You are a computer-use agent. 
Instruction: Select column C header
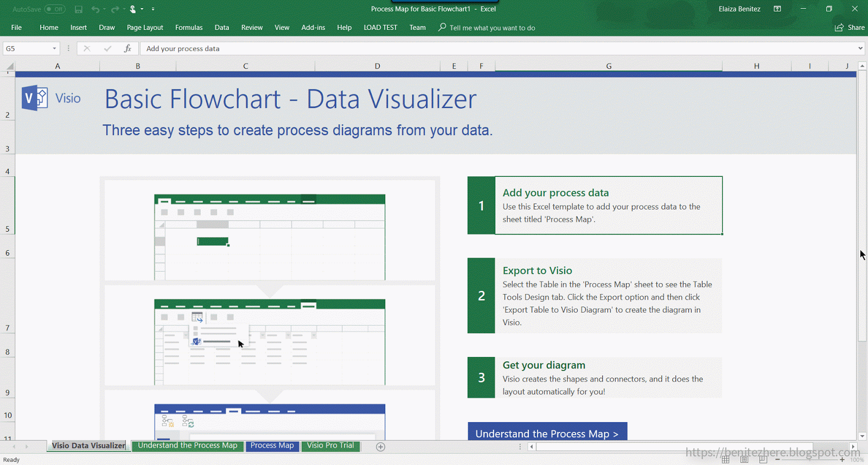point(246,66)
